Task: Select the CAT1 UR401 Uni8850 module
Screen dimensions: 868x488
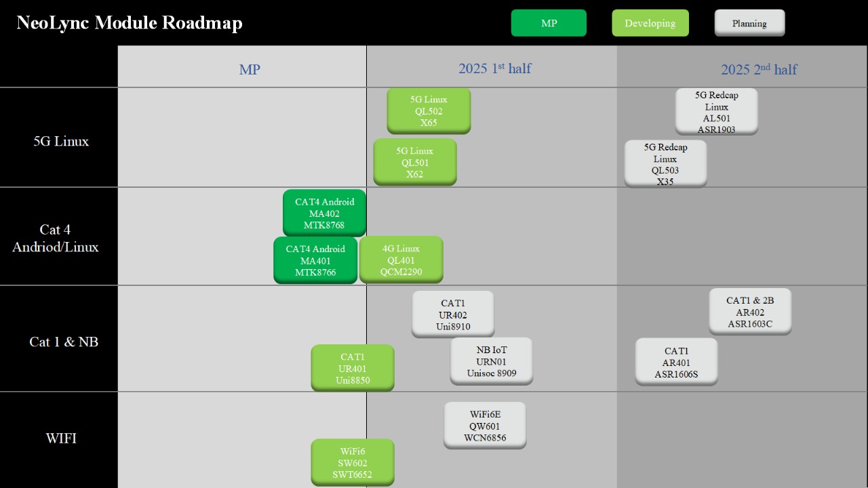Action: pyautogui.click(x=352, y=368)
